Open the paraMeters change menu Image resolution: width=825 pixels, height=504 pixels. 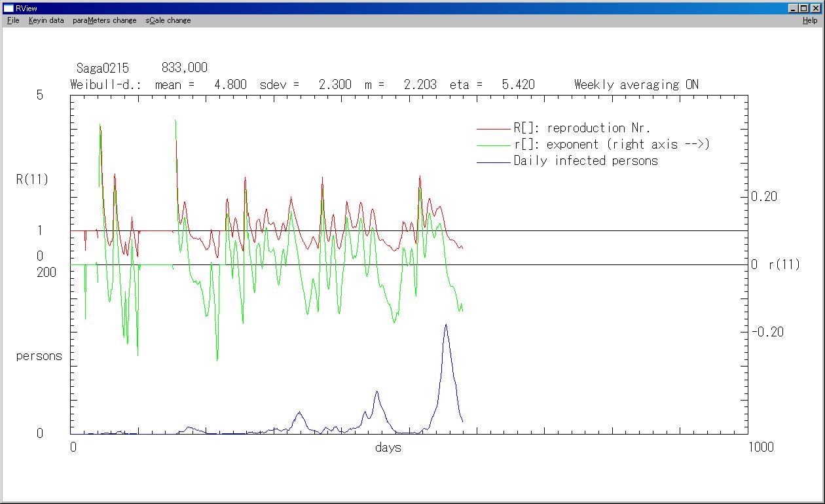[x=105, y=20]
